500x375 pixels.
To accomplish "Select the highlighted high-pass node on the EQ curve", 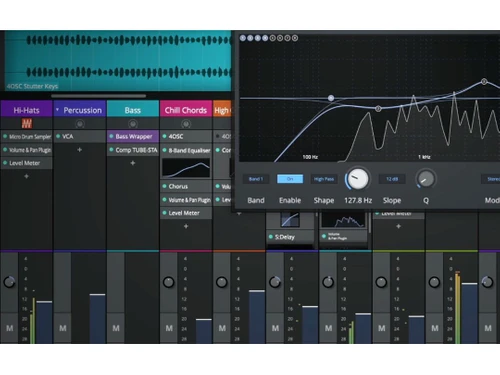I will click(x=331, y=98).
